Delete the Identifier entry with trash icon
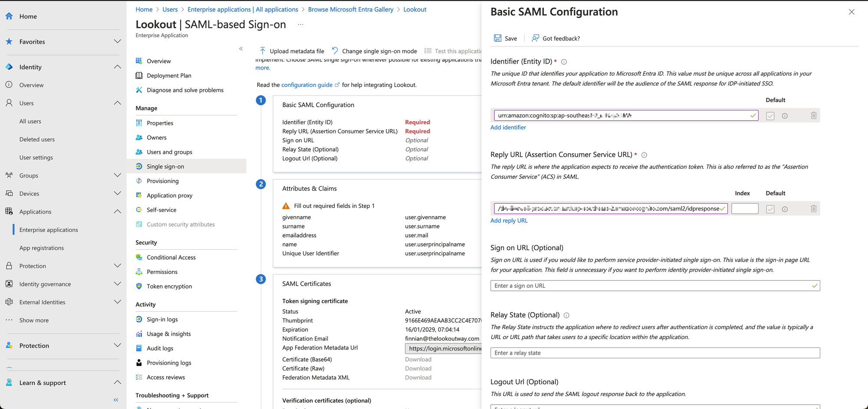This screenshot has height=409, width=868. (x=813, y=115)
